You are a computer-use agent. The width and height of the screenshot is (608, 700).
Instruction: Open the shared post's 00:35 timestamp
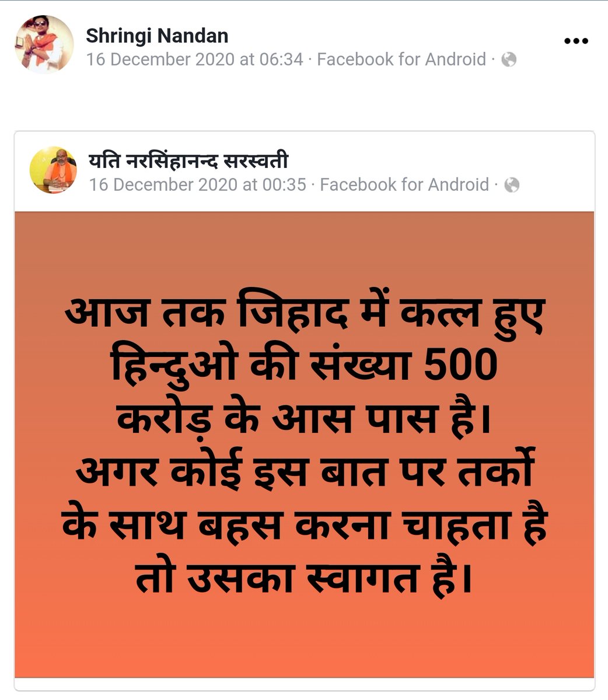[x=198, y=185]
